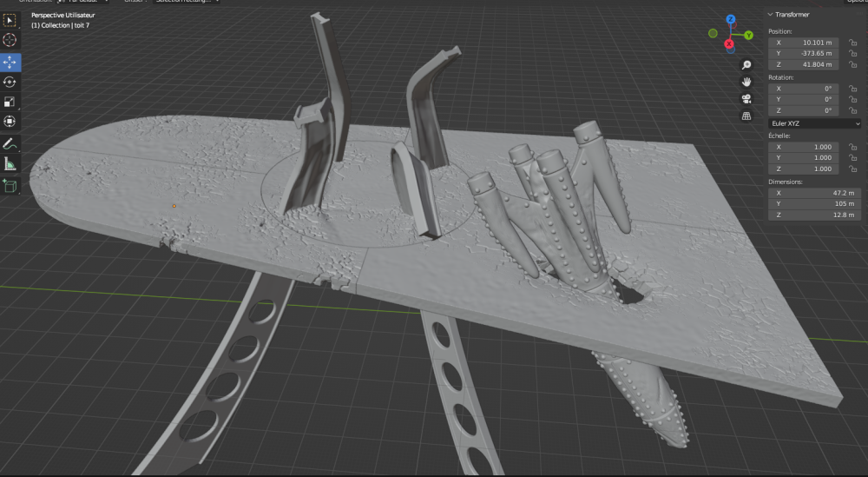Lock Position Y with its padlock
Screen dimensions: 868x477
(852, 54)
